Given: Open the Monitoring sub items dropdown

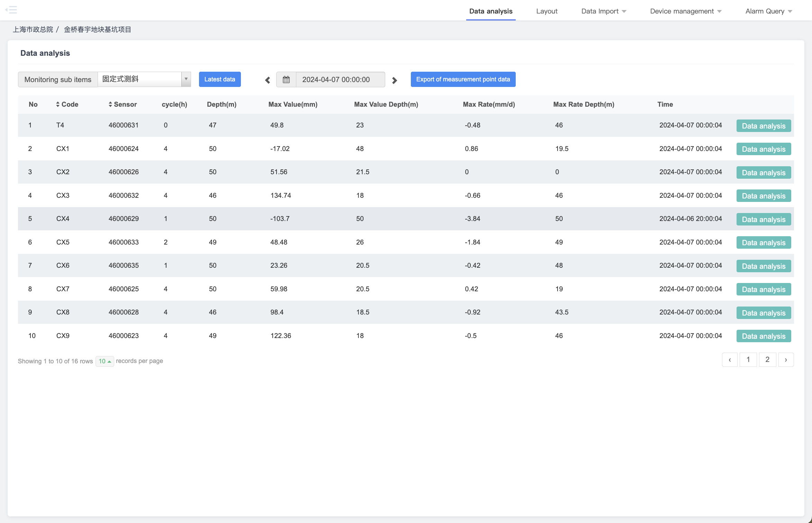Looking at the screenshot, I should pos(144,79).
